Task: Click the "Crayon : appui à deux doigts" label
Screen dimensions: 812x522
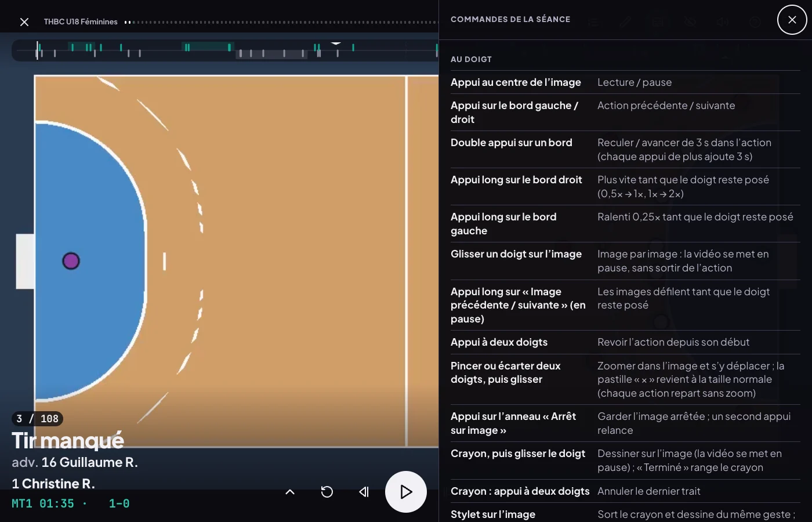Action: (x=520, y=491)
